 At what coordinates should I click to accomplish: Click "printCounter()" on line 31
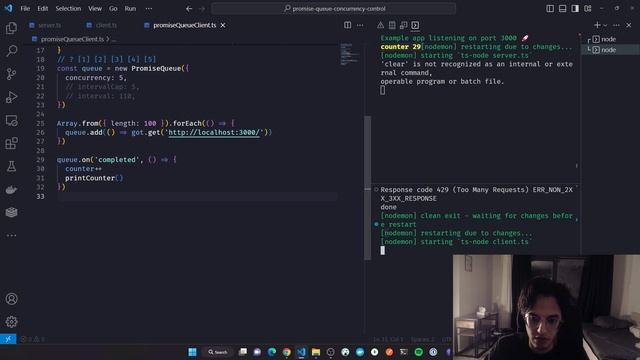point(94,178)
